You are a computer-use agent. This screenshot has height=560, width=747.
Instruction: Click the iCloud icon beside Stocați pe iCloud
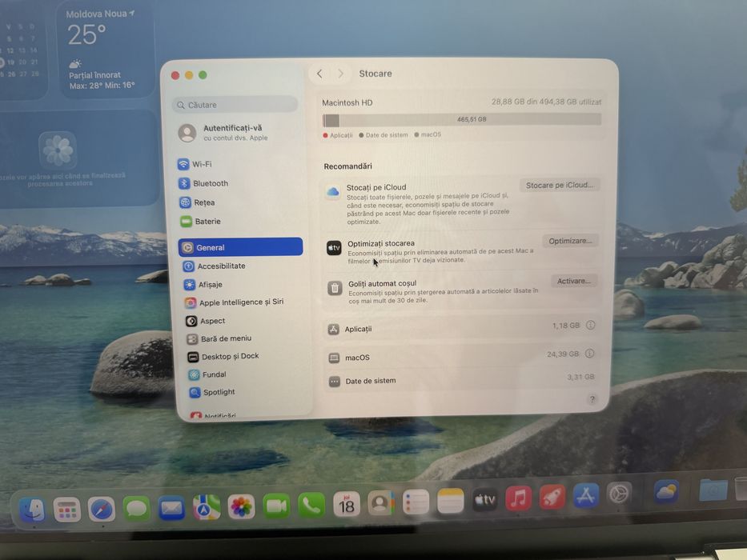coord(332,191)
